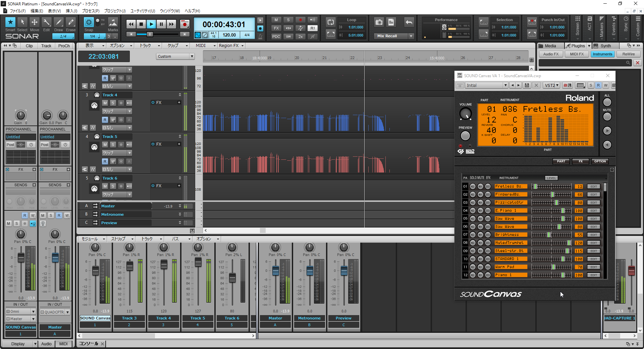Mute Track 4
The height and width of the screenshot is (349, 644).
coord(105,103)
